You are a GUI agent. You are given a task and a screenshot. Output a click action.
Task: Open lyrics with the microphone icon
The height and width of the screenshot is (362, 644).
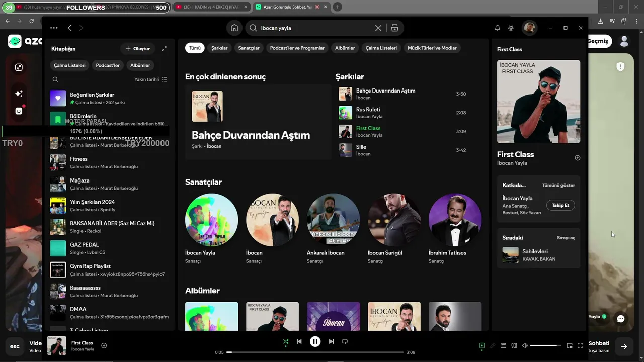pos(493,346)
